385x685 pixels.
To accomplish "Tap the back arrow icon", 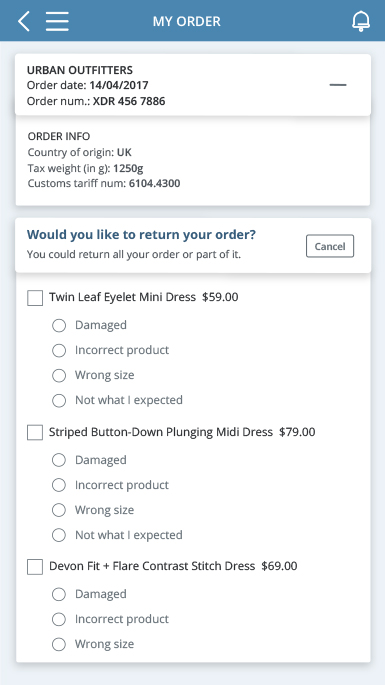I will 24,21.
